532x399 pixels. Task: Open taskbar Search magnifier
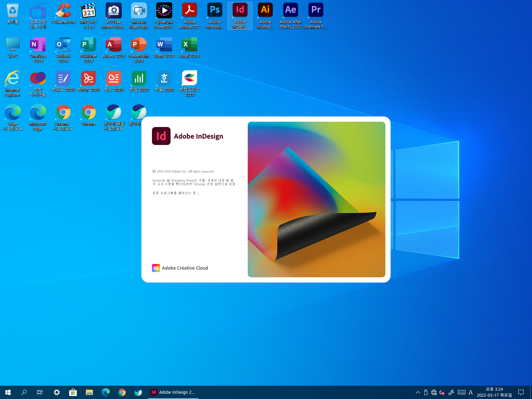pyautogui.click(x=24, y=392)
